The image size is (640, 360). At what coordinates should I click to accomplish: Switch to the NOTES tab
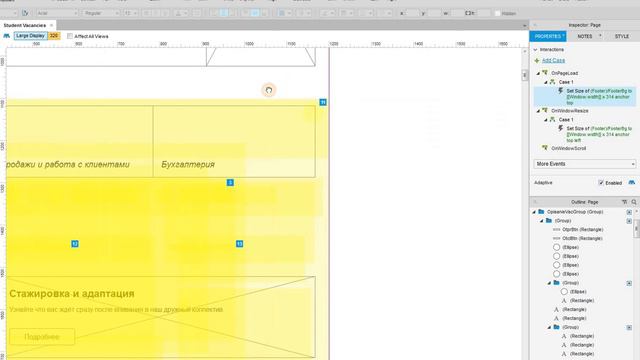pyautogui.click(x=584, y=36)
